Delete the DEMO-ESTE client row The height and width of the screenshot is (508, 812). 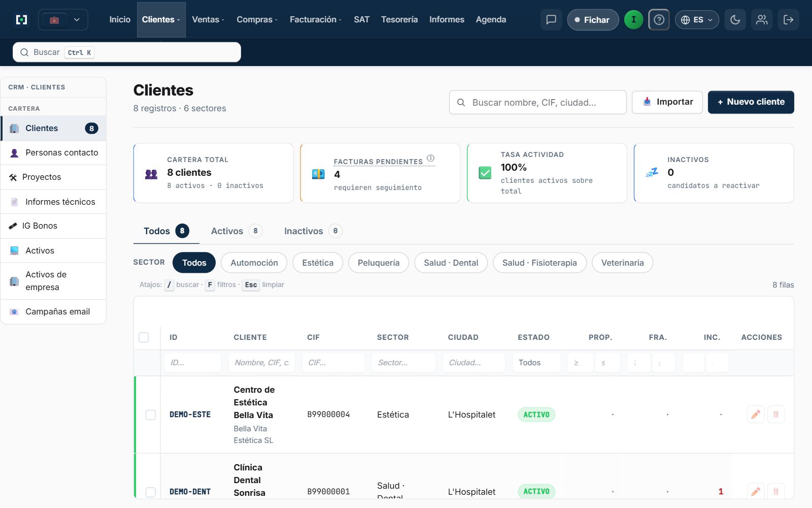pos(776,415)
